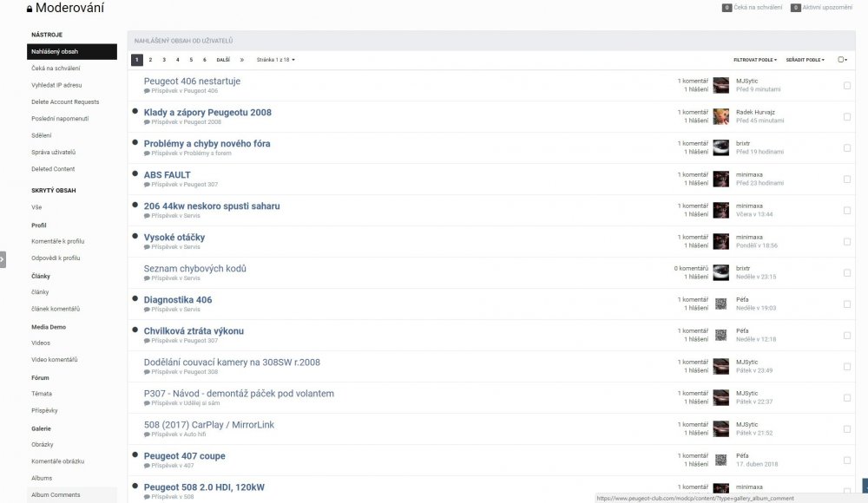Open Komentáře k profilu in sidebar

pos(57,241)
